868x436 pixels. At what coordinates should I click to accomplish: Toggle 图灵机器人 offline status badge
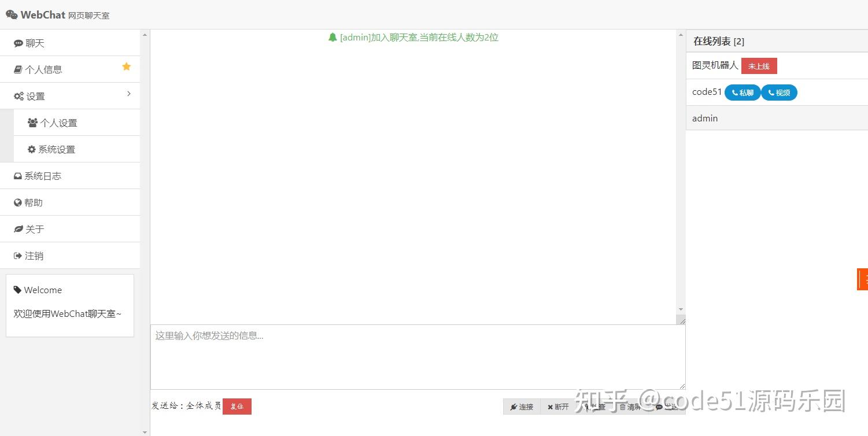coord(759,65)
